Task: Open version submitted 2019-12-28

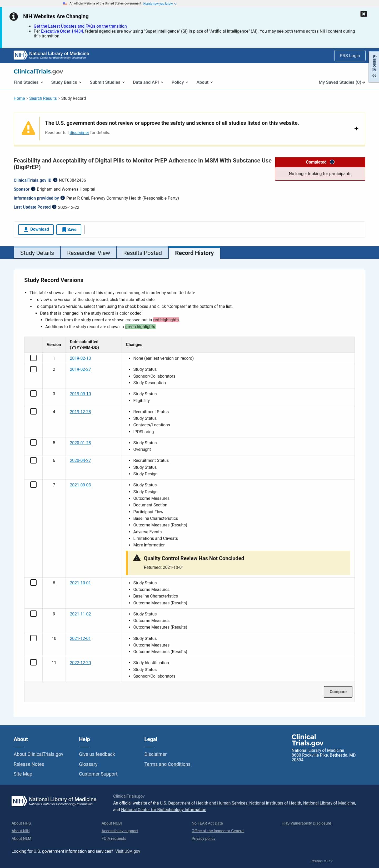Action: click(x=80, y=412)
